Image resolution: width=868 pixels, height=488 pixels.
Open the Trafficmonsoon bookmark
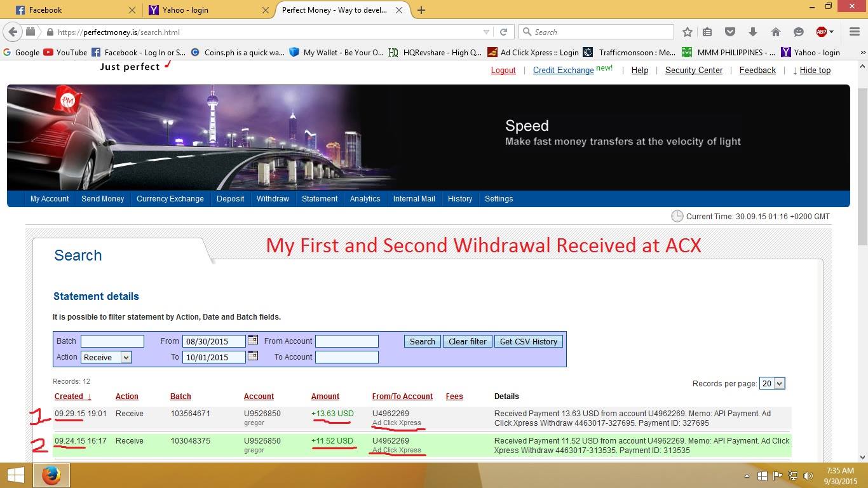(629, 53)
